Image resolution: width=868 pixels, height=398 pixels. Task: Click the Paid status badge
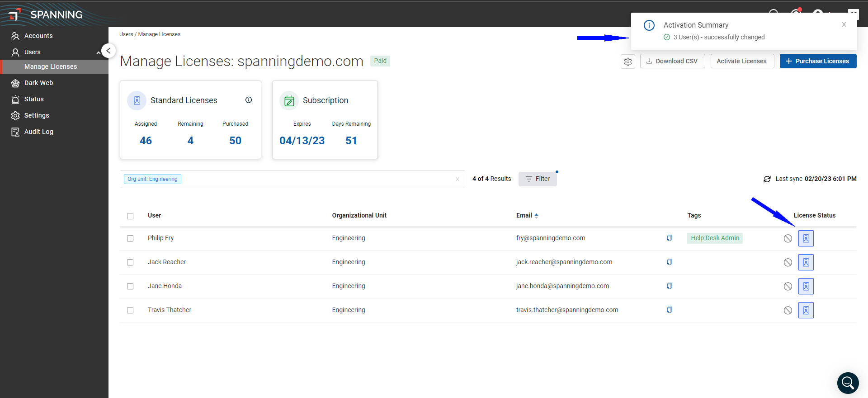point(380,61)
